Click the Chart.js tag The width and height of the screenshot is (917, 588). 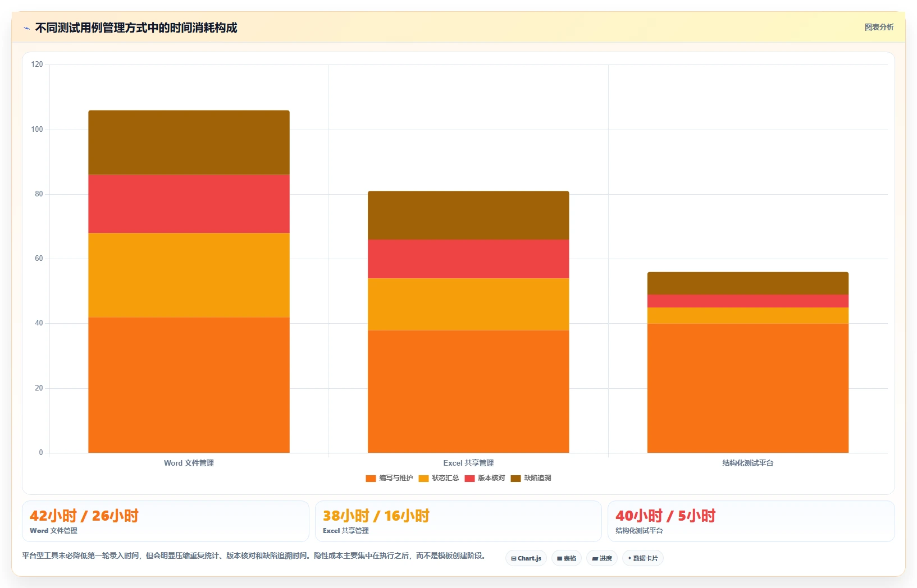[x=526, y=558]
